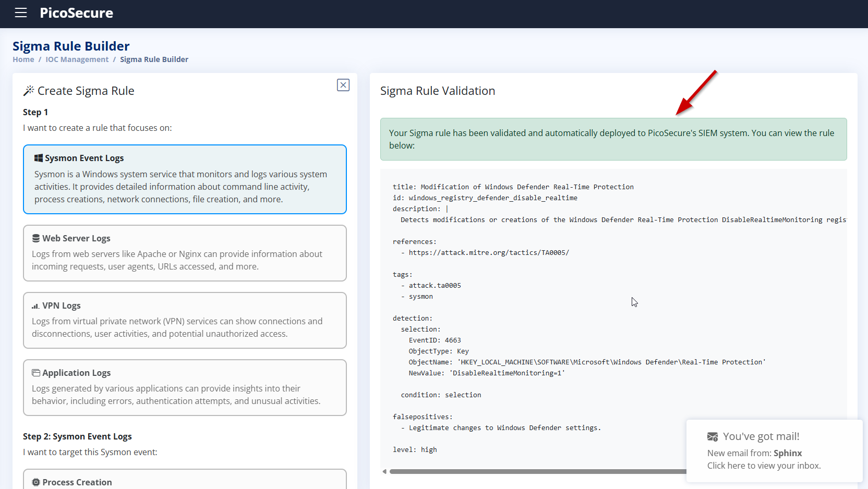
Task: Click the ObjectName registry path line
Action: point(587,362)
